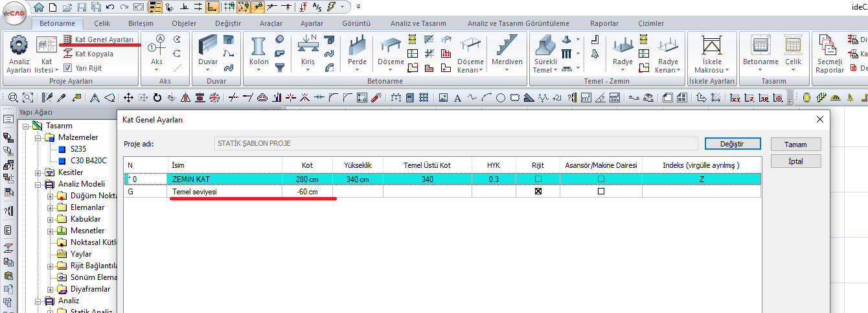Viewport: 868px width, 313px height.
Task: Select the Kiriş beam tool
Action: pyautogui.click(x=306, y=47)
